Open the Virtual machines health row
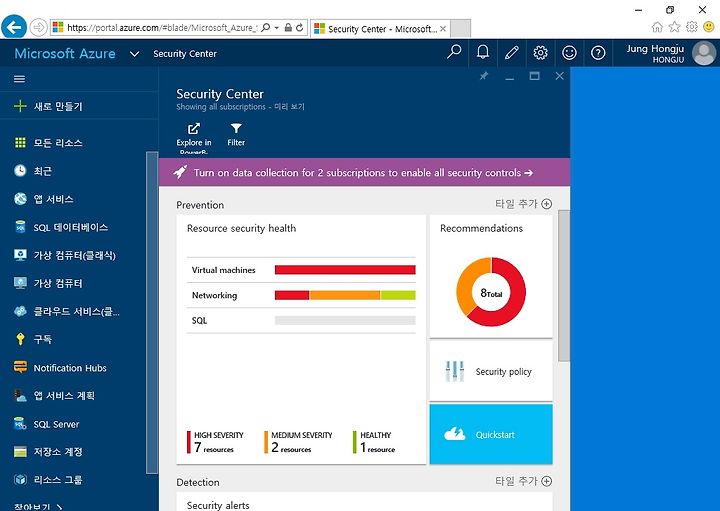This screenshot has height=511, width=720. pos(301,270)
